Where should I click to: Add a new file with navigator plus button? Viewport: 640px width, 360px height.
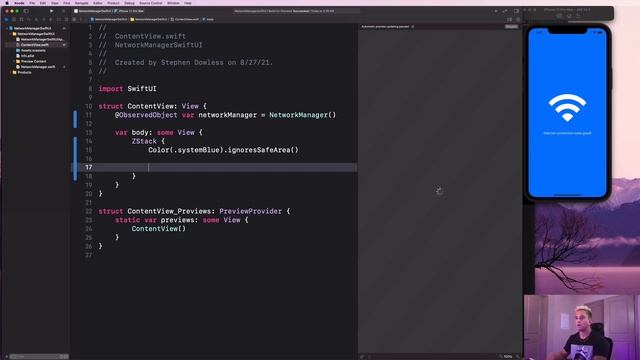7,356
